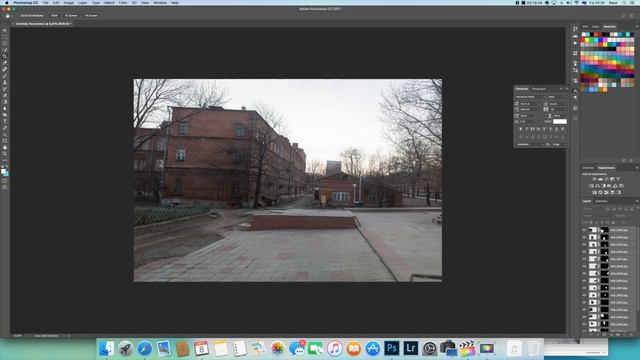The image size is (640, 360).
Task: Open the font family dropdown in Character panel
Action: [530, 97]
